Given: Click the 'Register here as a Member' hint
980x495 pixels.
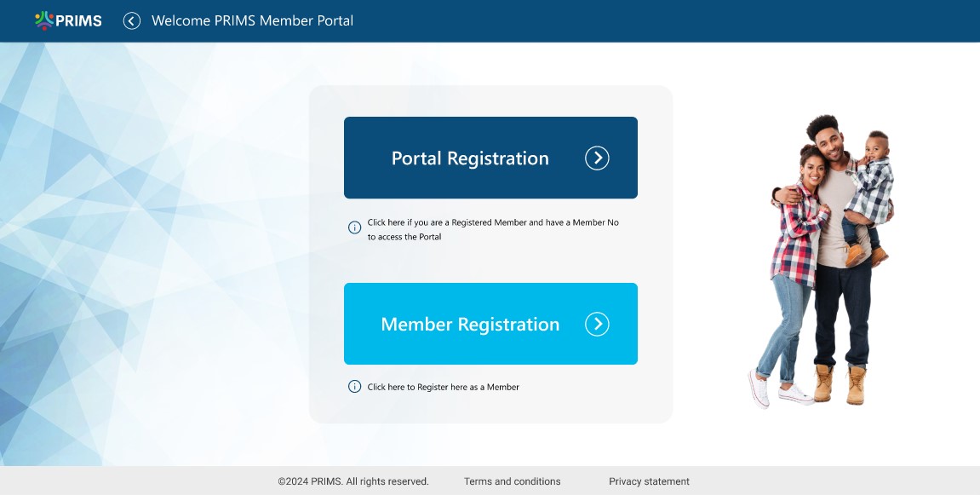Looking at the screenshot, I should pyautogui.click(x=443, y=387).
